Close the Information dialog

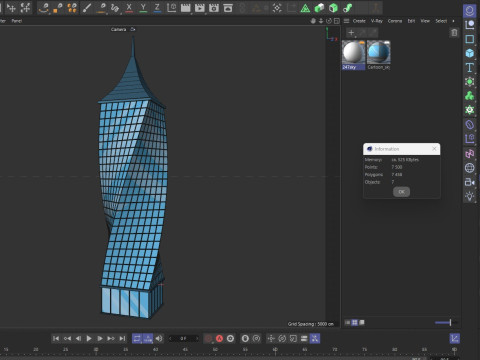[434, 149]
